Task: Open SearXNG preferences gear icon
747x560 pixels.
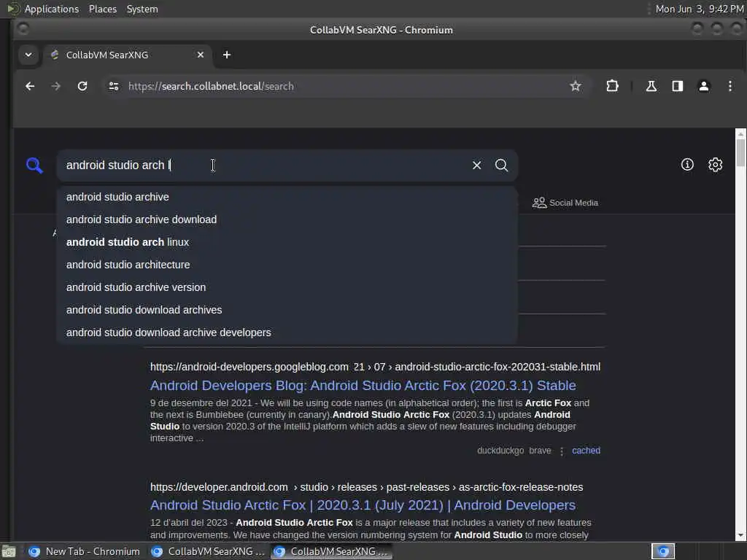Action: coord(715,165)
